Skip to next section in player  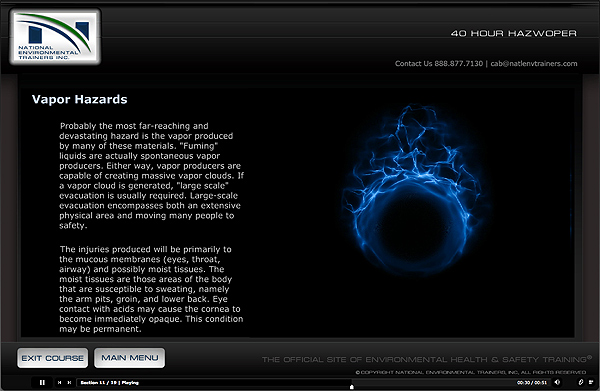[x=69, y=382]
